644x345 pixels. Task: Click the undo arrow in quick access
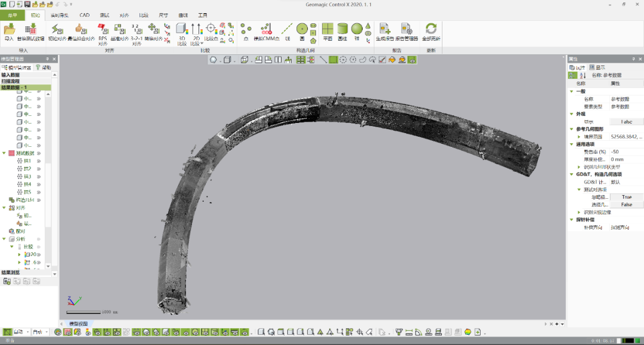coord(57,4)
